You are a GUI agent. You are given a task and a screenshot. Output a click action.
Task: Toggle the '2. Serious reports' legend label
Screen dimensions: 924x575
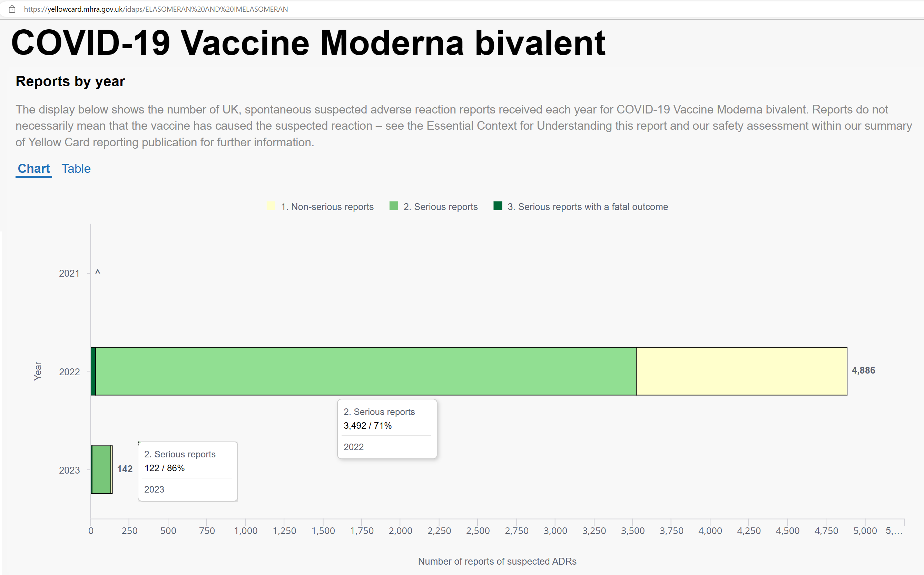coord(441,207)
